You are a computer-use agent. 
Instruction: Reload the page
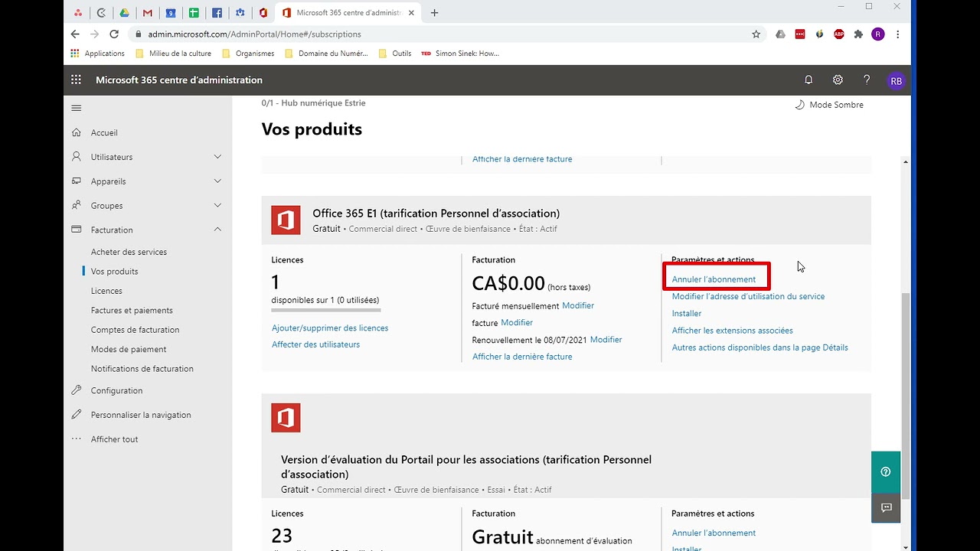[114, 34]
